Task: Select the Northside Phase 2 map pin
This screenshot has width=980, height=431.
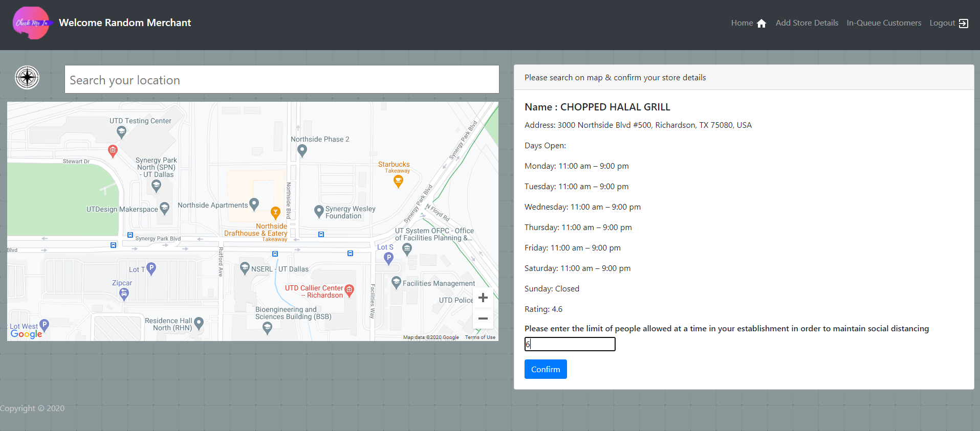Action: [302, 151]
